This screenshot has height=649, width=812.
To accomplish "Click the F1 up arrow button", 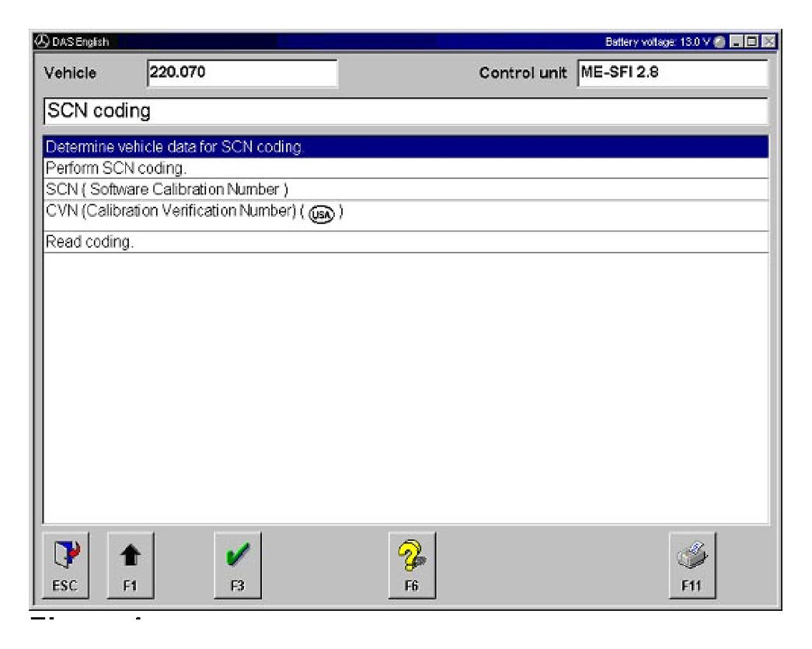I will tap(126, 563).
